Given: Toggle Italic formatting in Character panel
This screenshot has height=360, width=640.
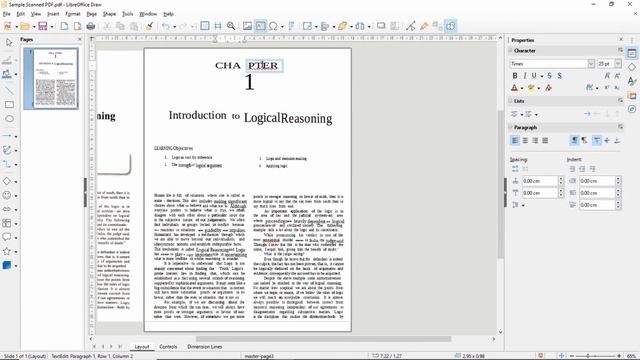Looking at the screenshot, I should pyautogui.click(x=524, y=76).
